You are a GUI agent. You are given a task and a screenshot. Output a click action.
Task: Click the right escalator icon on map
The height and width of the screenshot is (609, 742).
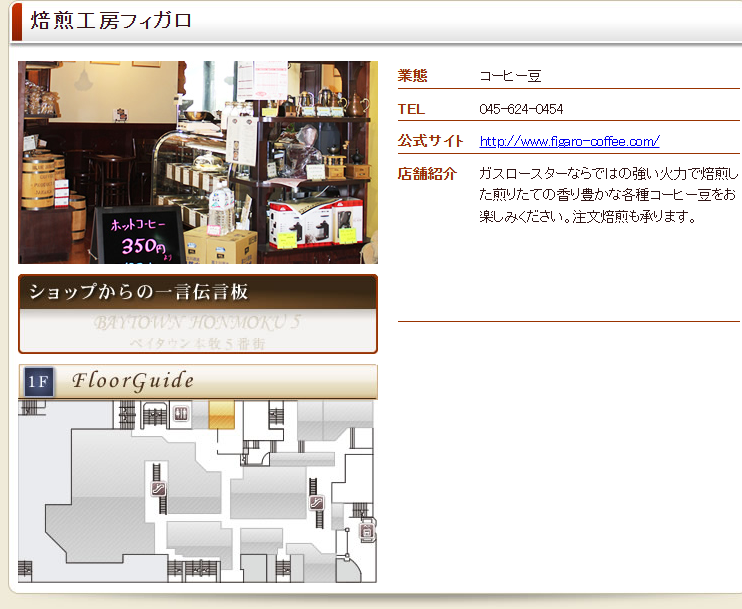tap(317, 503)
